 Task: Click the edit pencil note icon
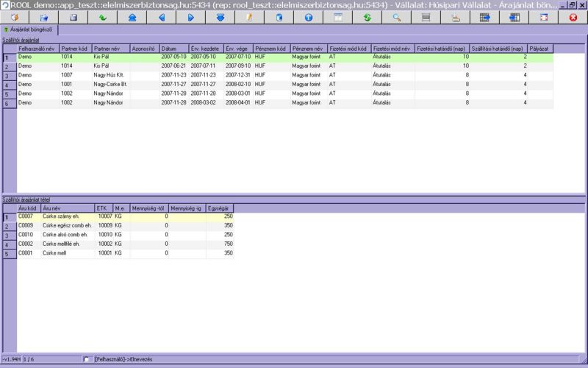click(249, 16)
